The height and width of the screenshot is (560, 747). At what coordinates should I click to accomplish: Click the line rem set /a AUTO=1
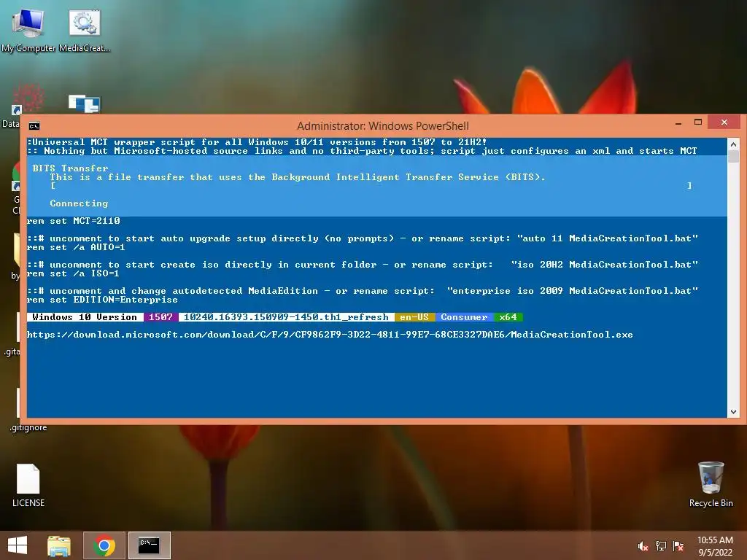[76, 247]
